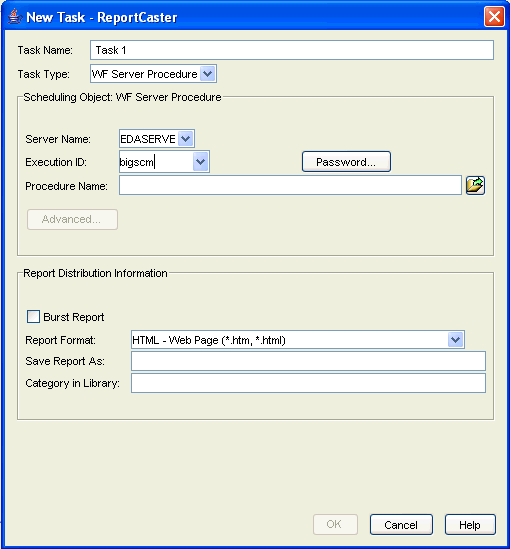Click the Cancel button
The height and width of the screenshot is (549, 510).
click(x=401, y=524)
